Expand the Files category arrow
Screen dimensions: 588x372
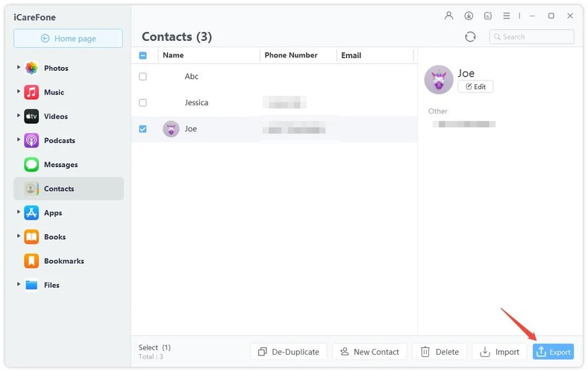click(x=19, y=285)
